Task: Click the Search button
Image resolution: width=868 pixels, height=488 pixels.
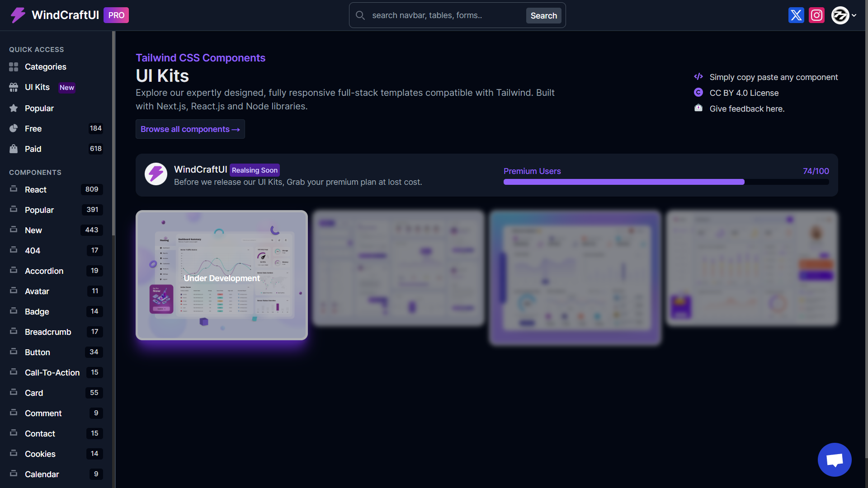Action: click(x=544, y=16)
